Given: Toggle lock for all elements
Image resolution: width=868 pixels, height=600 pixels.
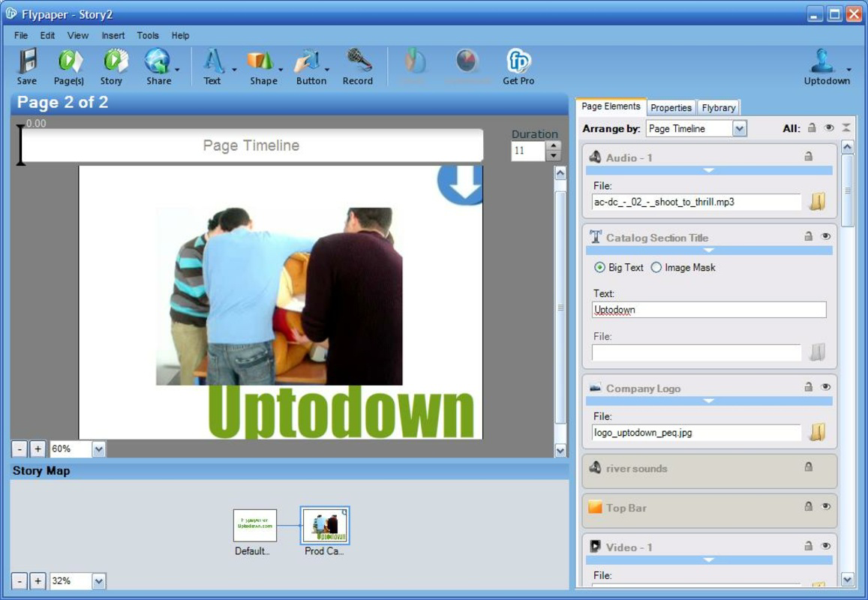Looking at the screenshot, I should [x=812, y=127].
